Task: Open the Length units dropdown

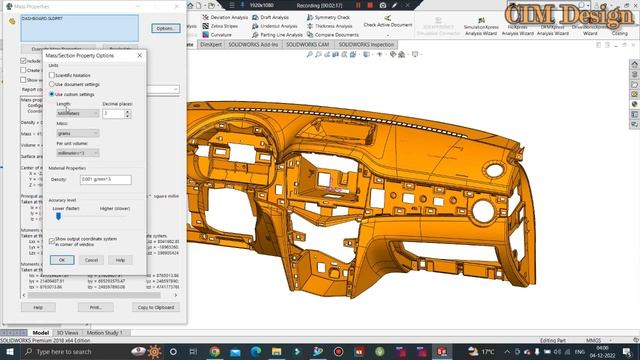Action: point(78,113)
